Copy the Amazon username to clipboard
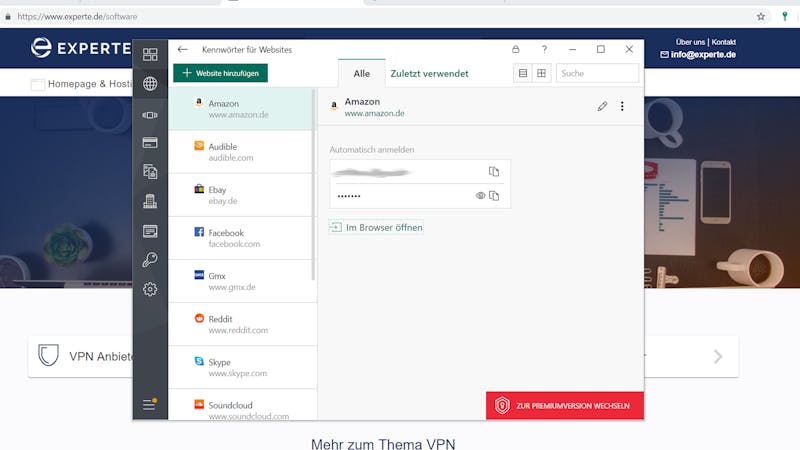This screenshot has height=450, width=800. 494,171
